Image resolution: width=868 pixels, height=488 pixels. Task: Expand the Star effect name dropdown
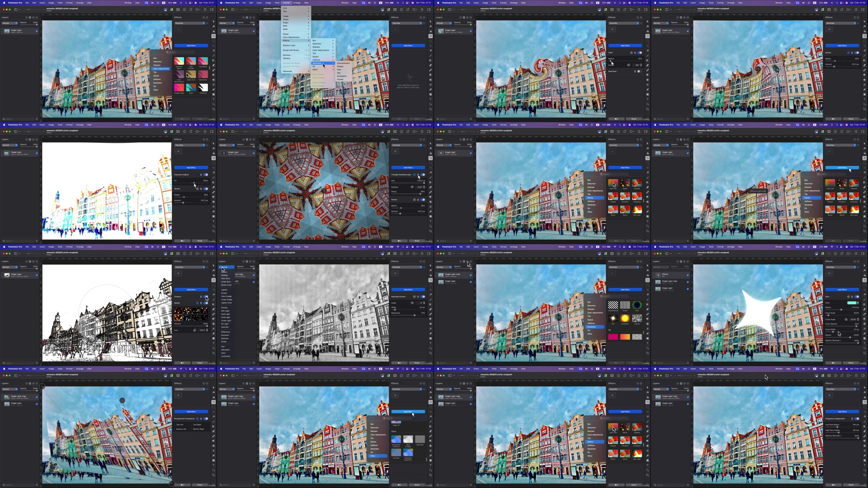[828, 297]
